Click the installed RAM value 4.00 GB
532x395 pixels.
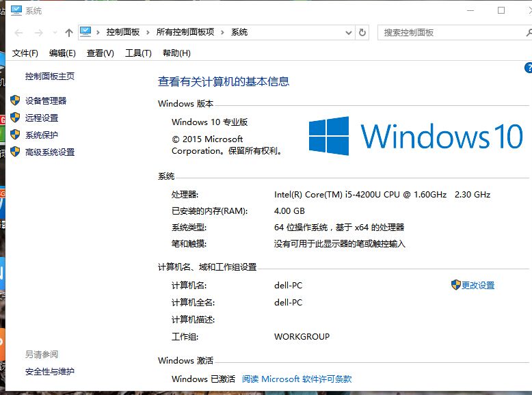click(x=289, y=211)
